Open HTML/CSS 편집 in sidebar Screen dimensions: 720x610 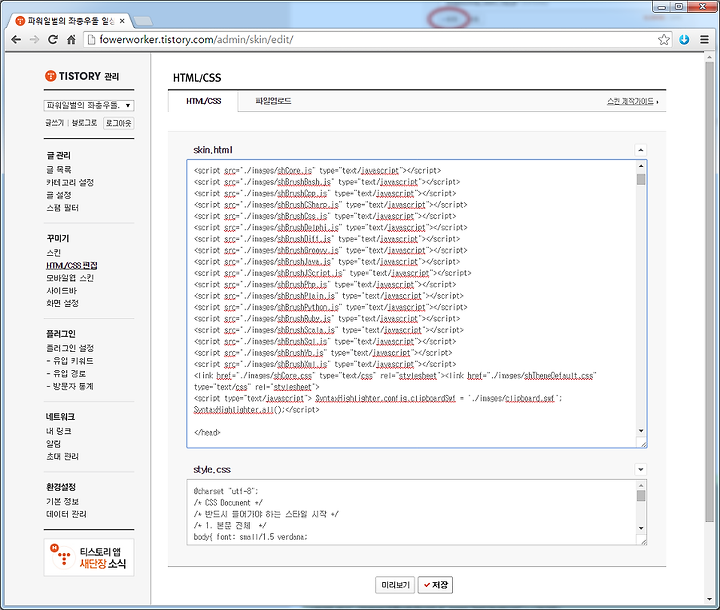[72, 265]
